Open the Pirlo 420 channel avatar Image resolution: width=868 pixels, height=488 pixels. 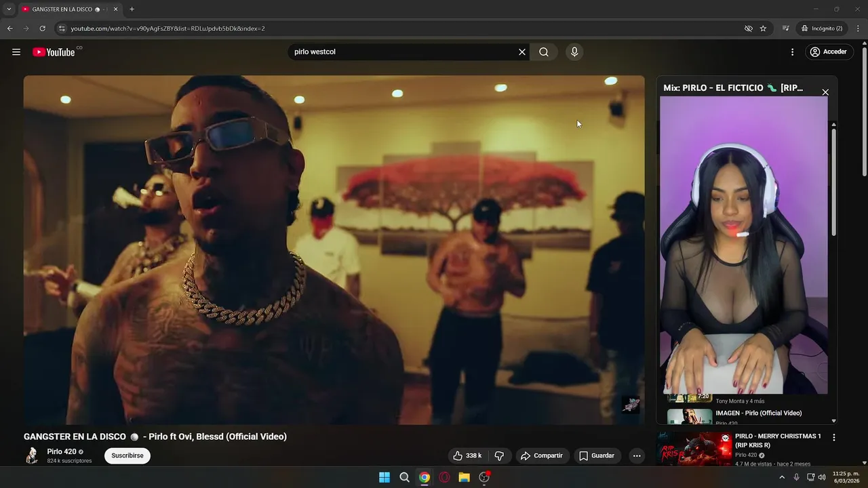tap(31, 455)
